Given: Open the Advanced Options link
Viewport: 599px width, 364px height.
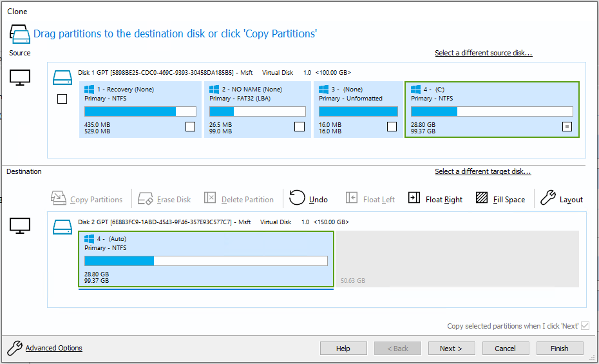Looking at the screenshot, I should (x=54, y=348).
